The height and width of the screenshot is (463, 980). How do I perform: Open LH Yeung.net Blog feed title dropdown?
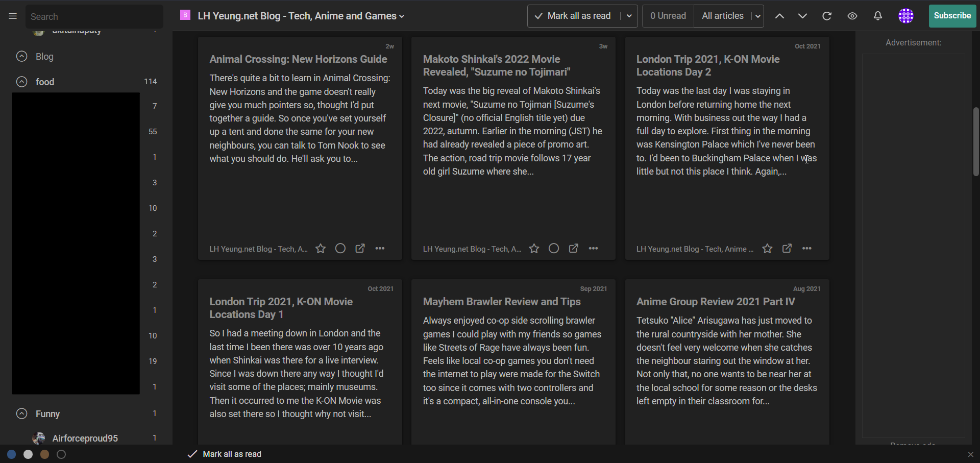click(301, 16)
